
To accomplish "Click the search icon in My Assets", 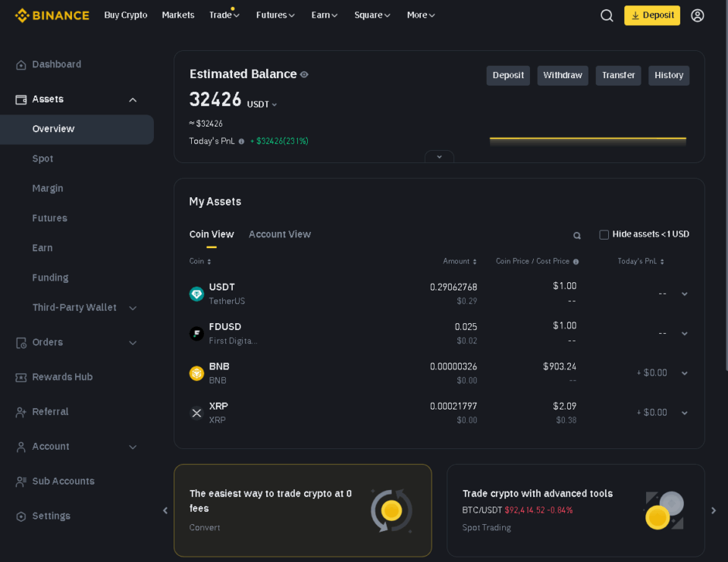I will pos(577,236).
